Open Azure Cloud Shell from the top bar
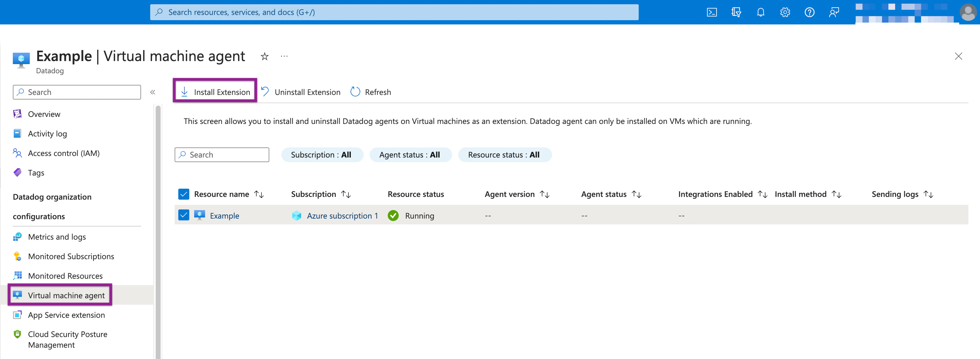Viewport: 980px width, 359px height. (x=712, y=12)
